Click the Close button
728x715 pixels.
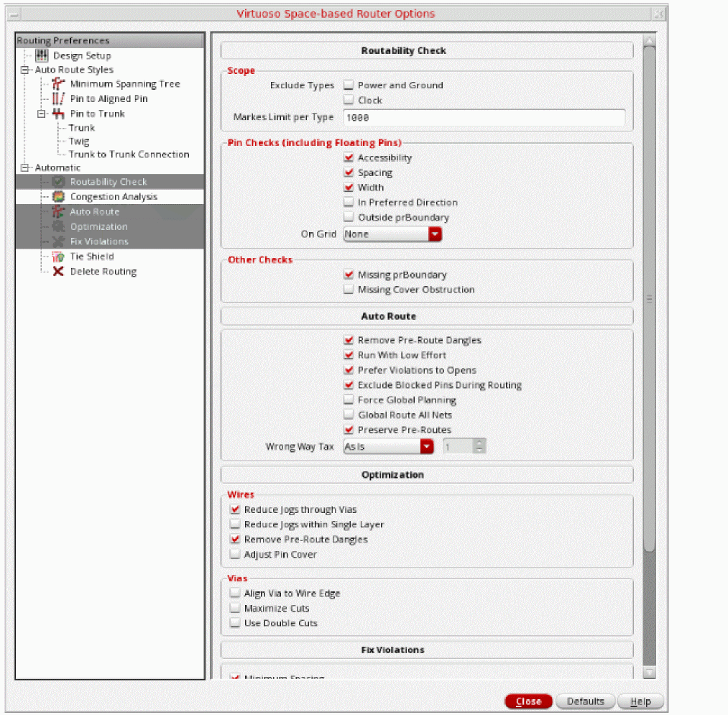(528, 701)
